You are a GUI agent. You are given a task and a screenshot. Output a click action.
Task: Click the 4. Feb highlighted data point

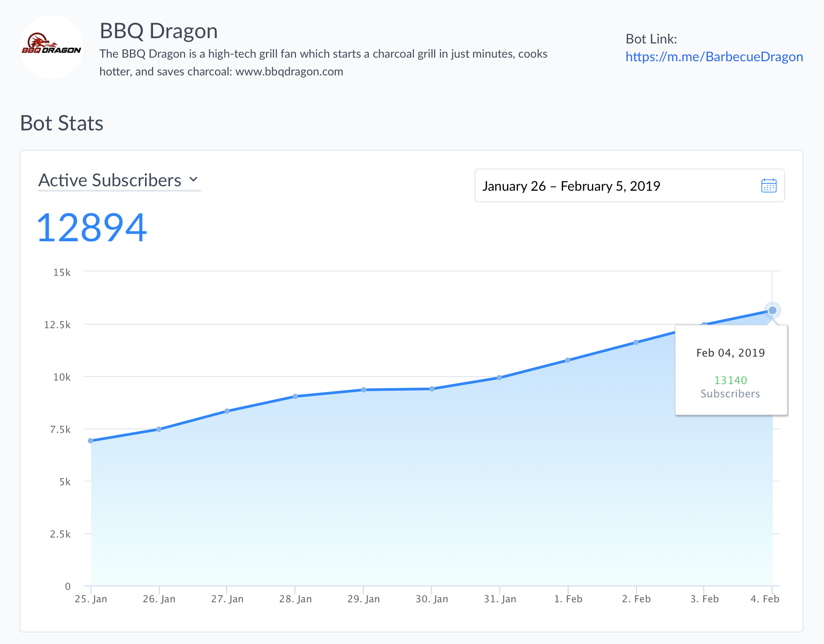coord(772,310)
